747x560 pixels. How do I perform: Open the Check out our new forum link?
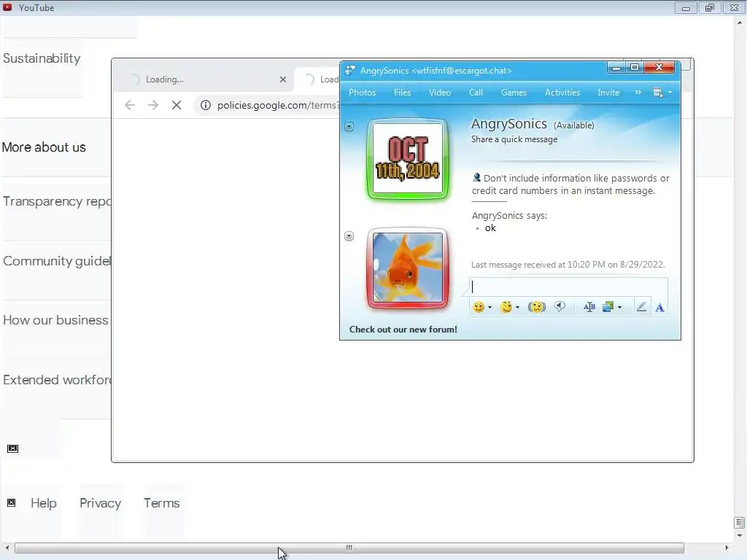pos(403,330)
